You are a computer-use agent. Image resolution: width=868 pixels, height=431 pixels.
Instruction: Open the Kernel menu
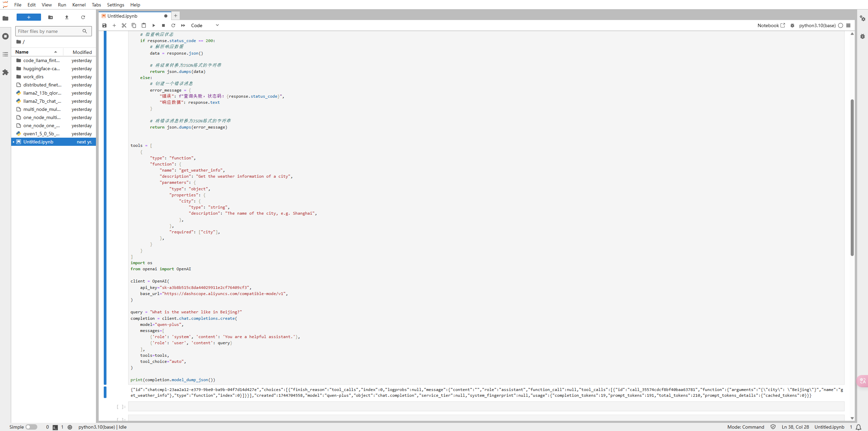pos(79,5)
